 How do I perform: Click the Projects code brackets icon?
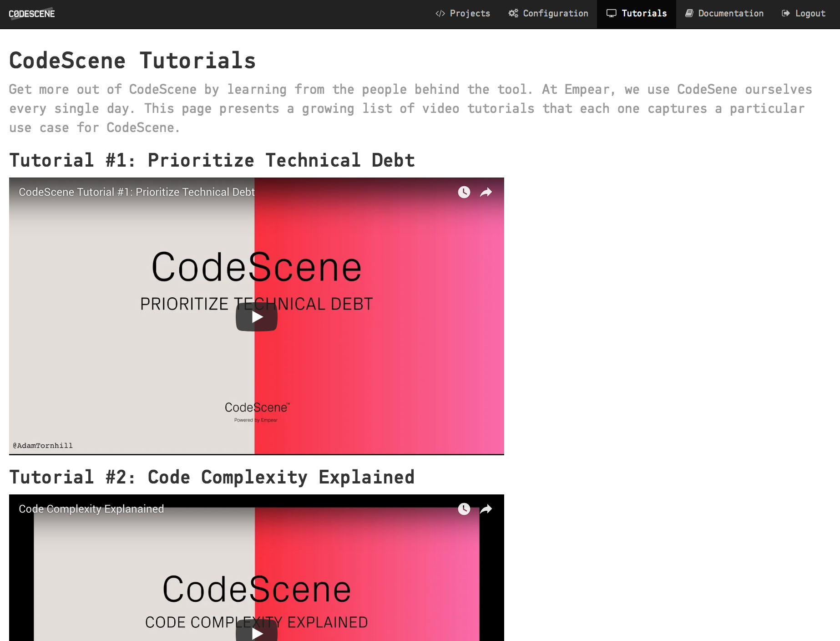(440, 14)
